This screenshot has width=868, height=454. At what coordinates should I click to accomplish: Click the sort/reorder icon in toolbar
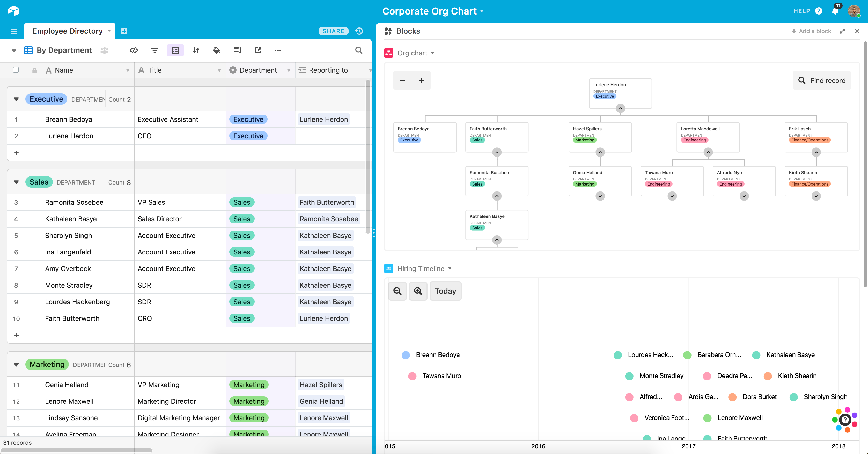pos(196,51)
